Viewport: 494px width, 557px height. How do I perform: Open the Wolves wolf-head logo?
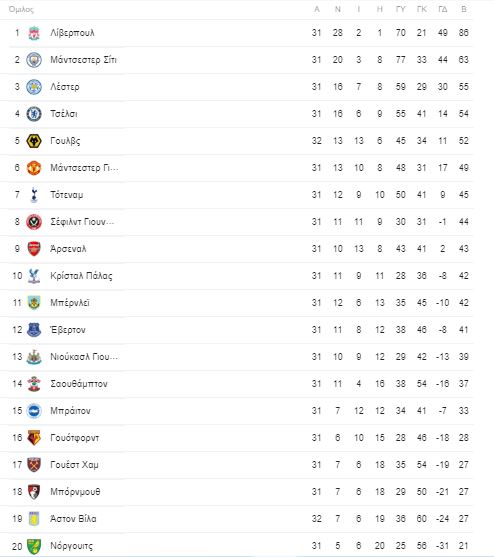tap(34, 141)
